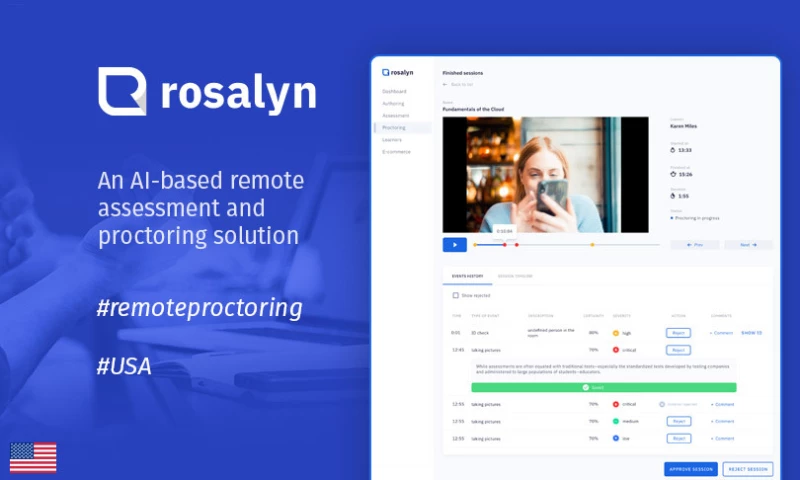This screenshot has width=800, height=480.
Task: Click the rejected status icon on the 12:55 critical row
Action: point(662,405)
